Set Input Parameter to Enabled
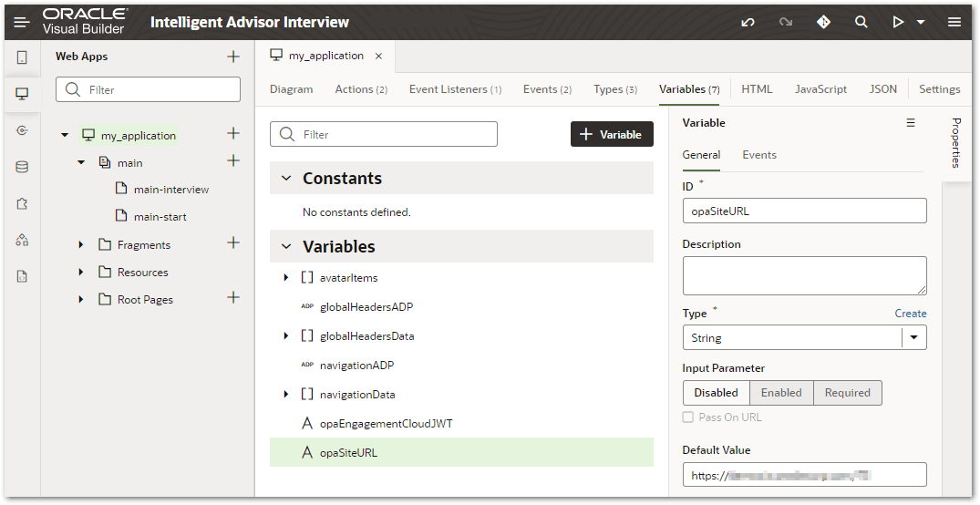 (x=781, y=393)
